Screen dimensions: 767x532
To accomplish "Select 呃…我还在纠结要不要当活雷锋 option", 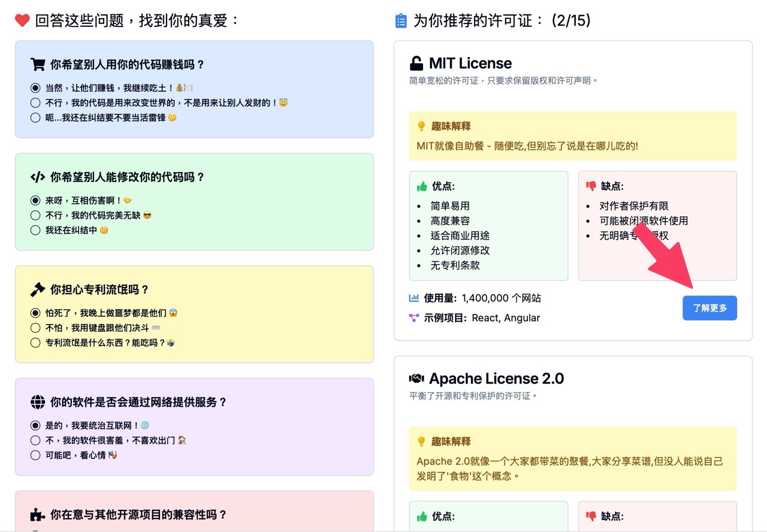I will pyautogui.click(x=35, y=117).
